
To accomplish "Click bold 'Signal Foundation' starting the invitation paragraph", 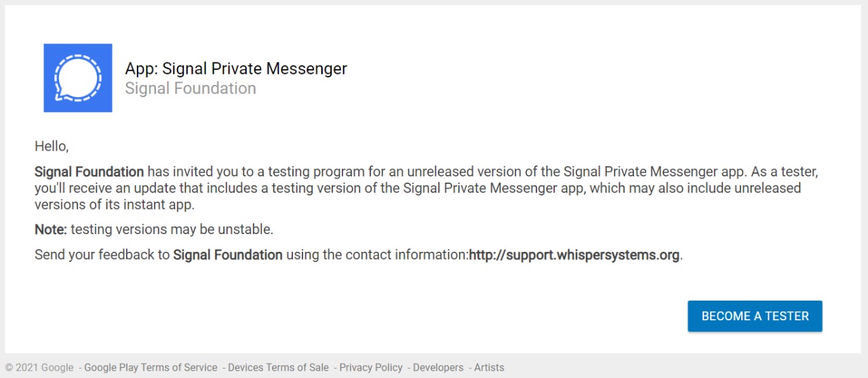I will tap(89, 172).
